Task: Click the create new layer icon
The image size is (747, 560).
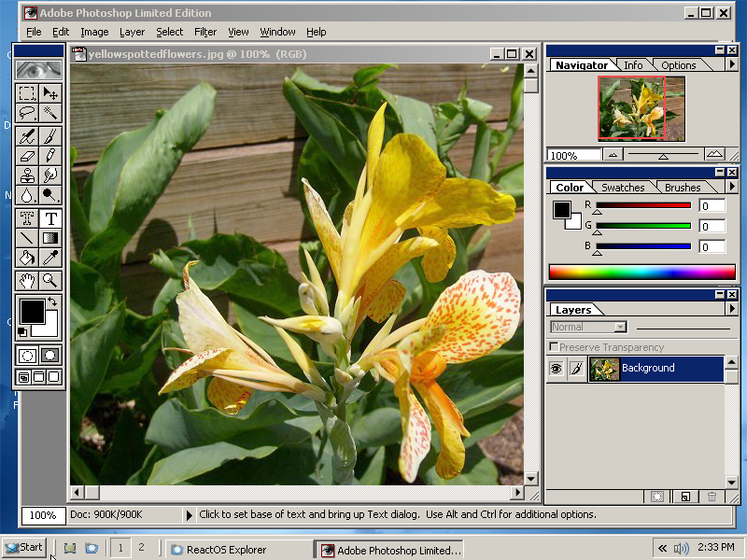Action: [x=685, y=497]
